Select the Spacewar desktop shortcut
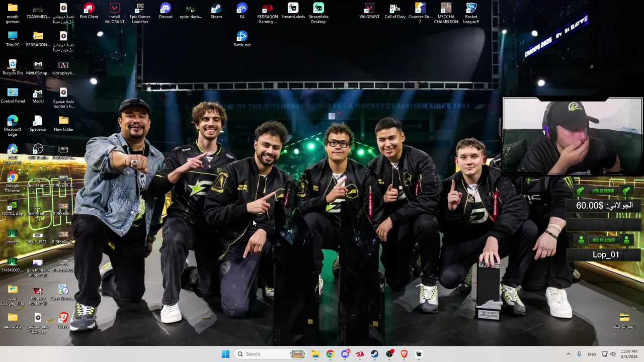This screenshot has width=644, height=362. pos(38,124)
